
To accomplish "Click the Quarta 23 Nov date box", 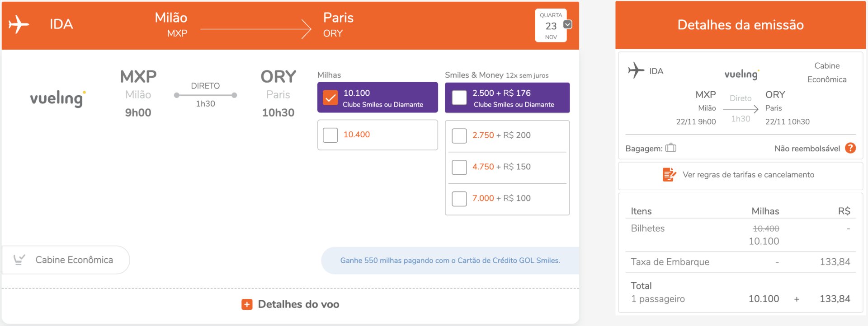I will 551,26.
